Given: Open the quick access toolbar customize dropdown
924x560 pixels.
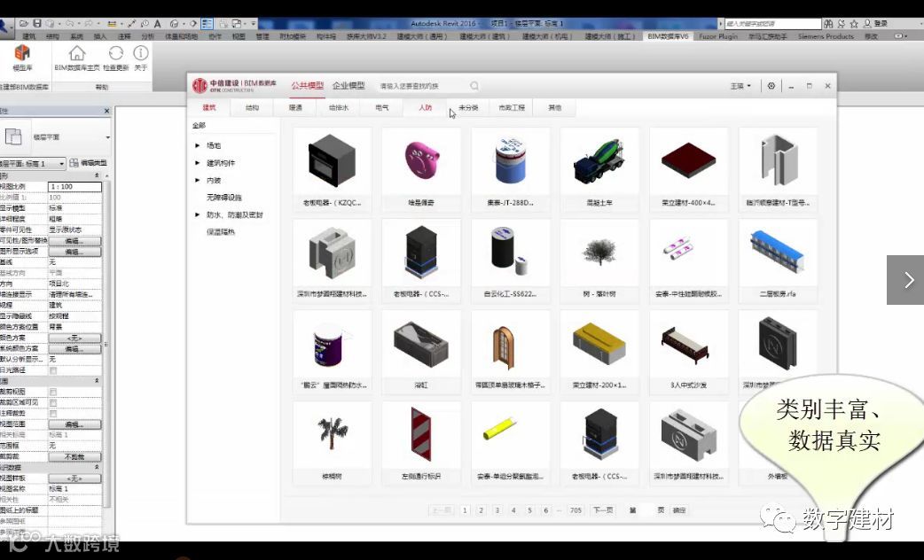Looking at the screenshot, I should tap(254, 24).
